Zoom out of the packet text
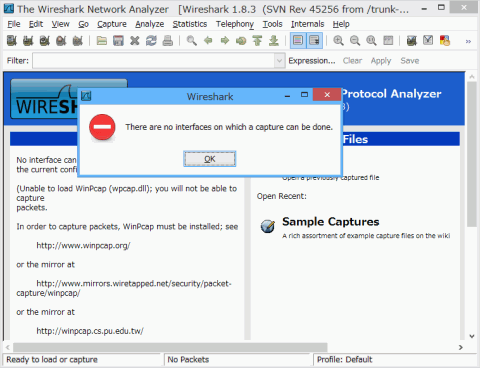Viewport: 480px width, 368px height. coord(355,41)
